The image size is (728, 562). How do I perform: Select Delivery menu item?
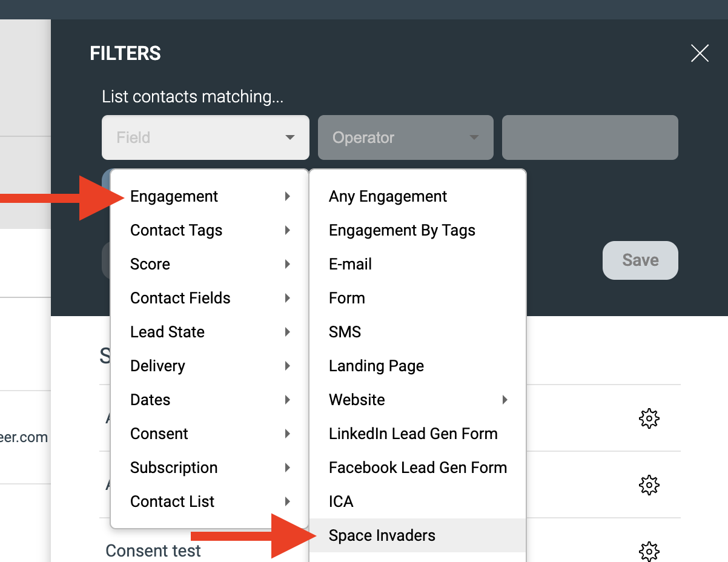[x=210, y=366]
